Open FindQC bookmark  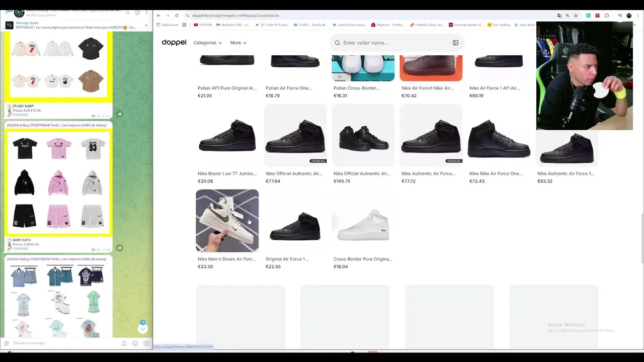pos(310,25)
